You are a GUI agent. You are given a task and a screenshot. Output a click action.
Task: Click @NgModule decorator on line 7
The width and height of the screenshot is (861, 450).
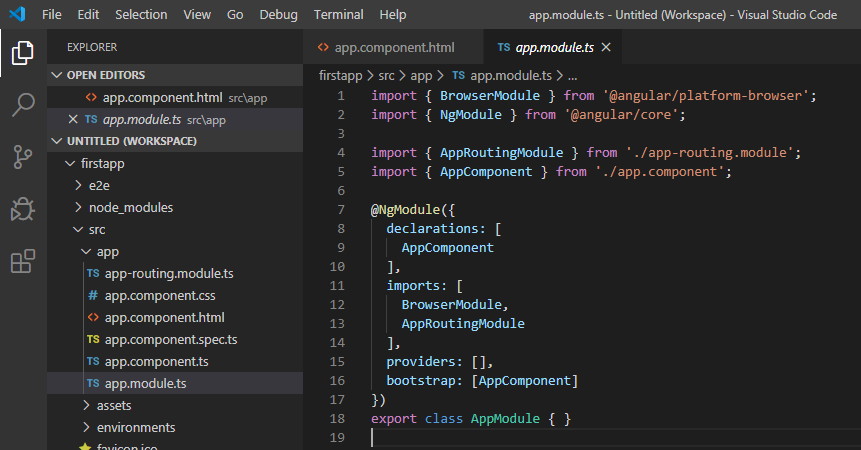pyautogui.click(x=405, y=210)
